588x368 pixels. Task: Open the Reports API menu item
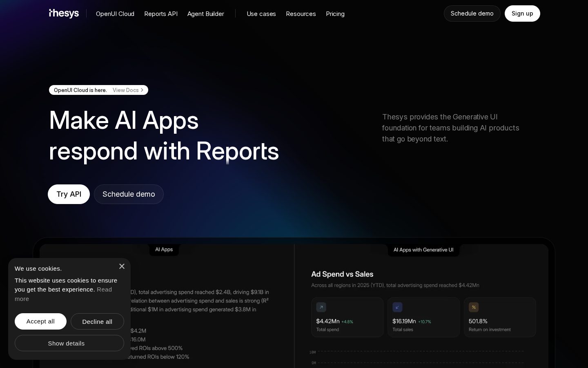161,14
